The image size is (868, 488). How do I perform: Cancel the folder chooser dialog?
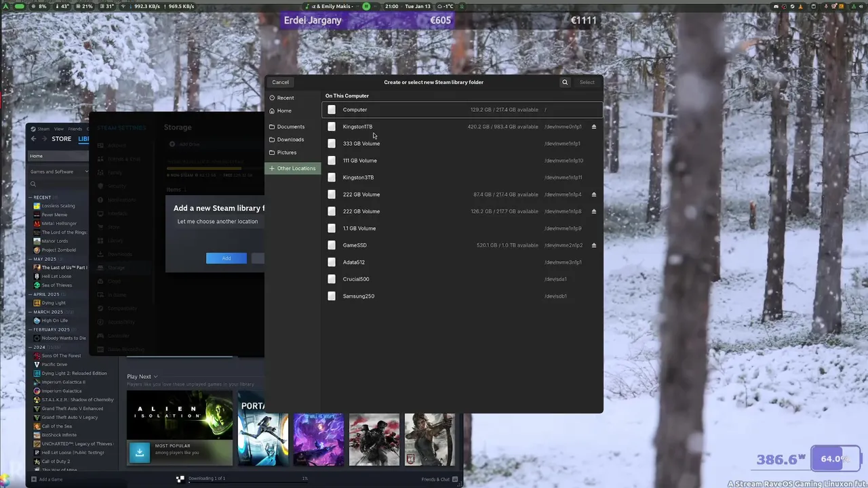[x=280, y=82]
